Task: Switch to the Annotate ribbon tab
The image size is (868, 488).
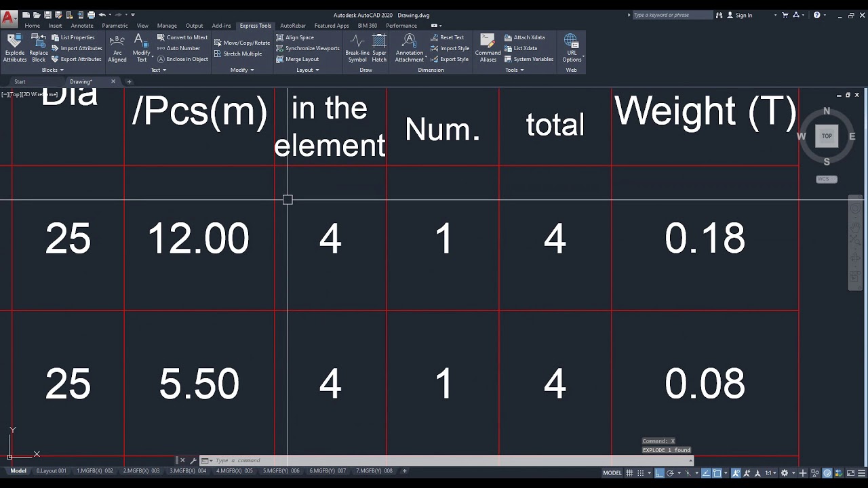Action: 82,26
